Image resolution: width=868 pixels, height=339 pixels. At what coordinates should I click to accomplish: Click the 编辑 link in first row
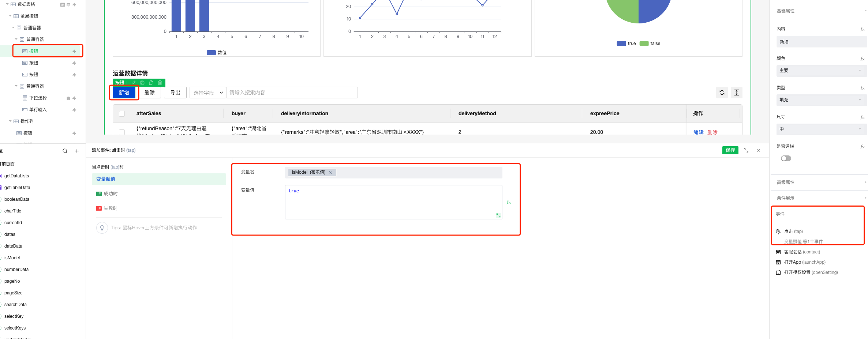pyautogui.click(x=699, y=132)
